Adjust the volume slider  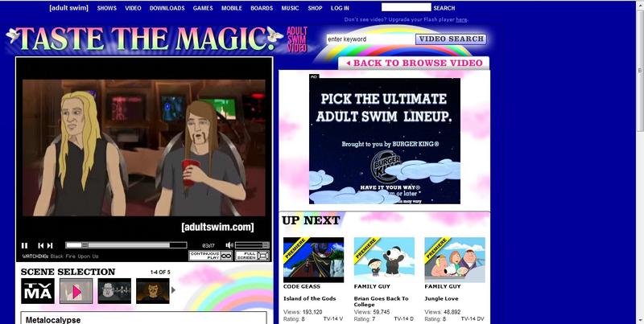tap(252, 245)
